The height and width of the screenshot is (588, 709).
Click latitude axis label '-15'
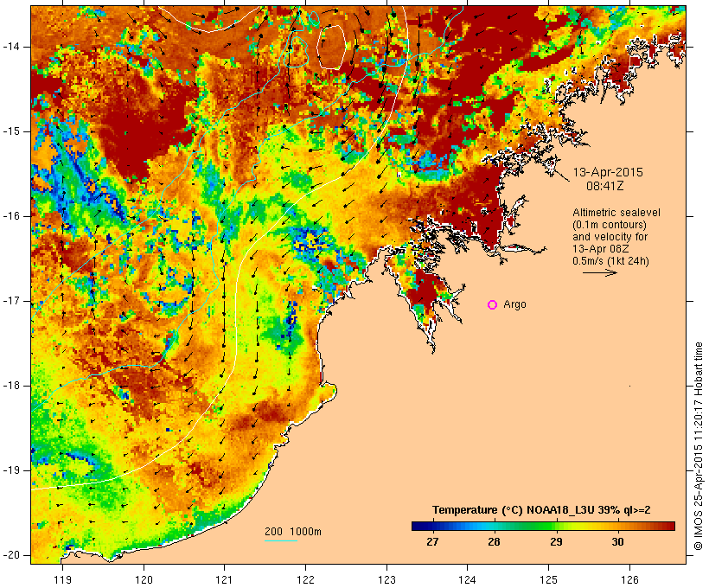[10, 131]
